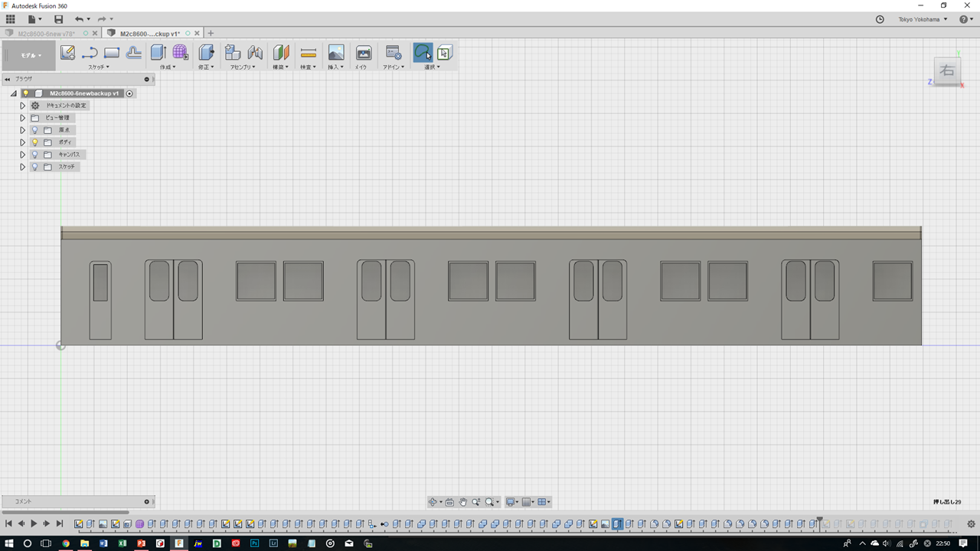Open the スケッチ toolbar menu
The height and width of the screenshot is (551, 980).
point(97,67)
